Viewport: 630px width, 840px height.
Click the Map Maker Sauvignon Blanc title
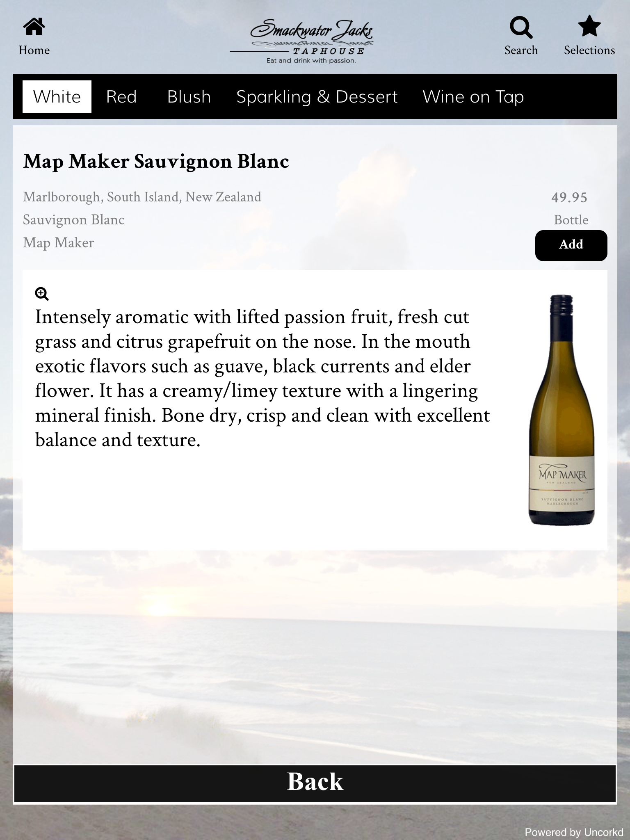(156, 162)
